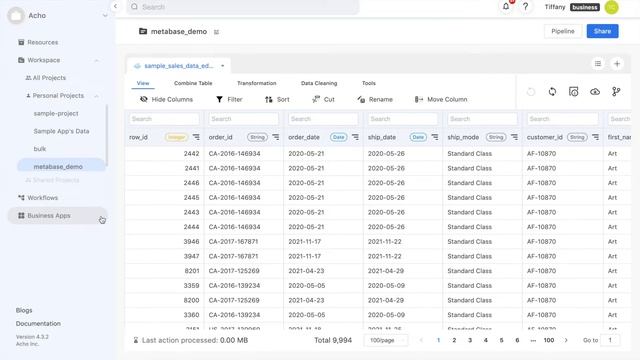640x360 pixels.
Task: Open Workflows in sidebar
Action: tap(42, 198)
